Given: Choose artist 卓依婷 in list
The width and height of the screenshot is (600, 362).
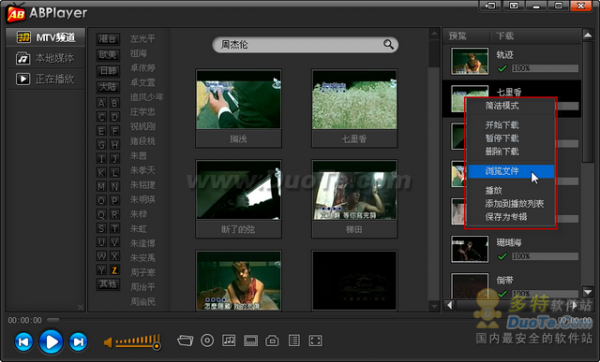Looking at the screenshot, I should pyautogui.click(x=142, y=68).
